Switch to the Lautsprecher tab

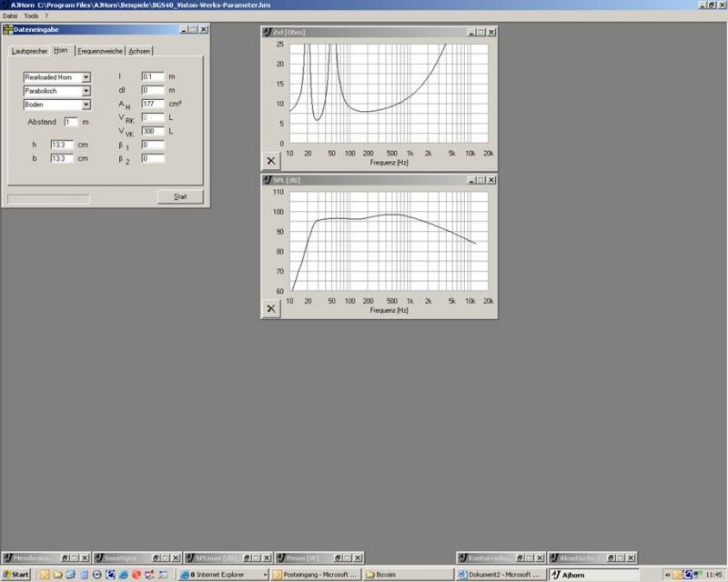[29, 51]
